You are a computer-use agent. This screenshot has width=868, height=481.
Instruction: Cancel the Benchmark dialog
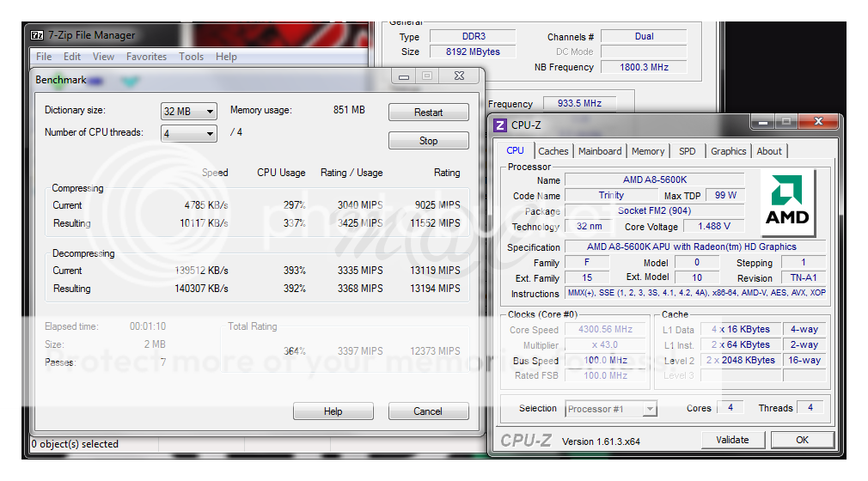pyautogui.click(x=428, y=411)
